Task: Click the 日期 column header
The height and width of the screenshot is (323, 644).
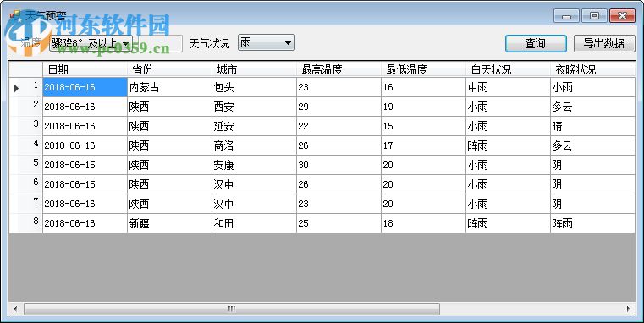Action: coord(85,69)
